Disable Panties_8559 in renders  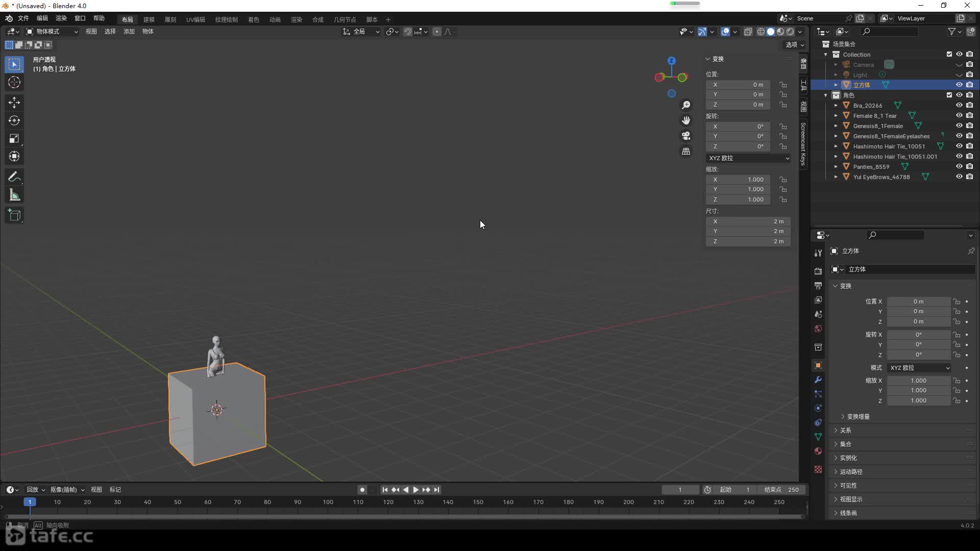(970, 166)
